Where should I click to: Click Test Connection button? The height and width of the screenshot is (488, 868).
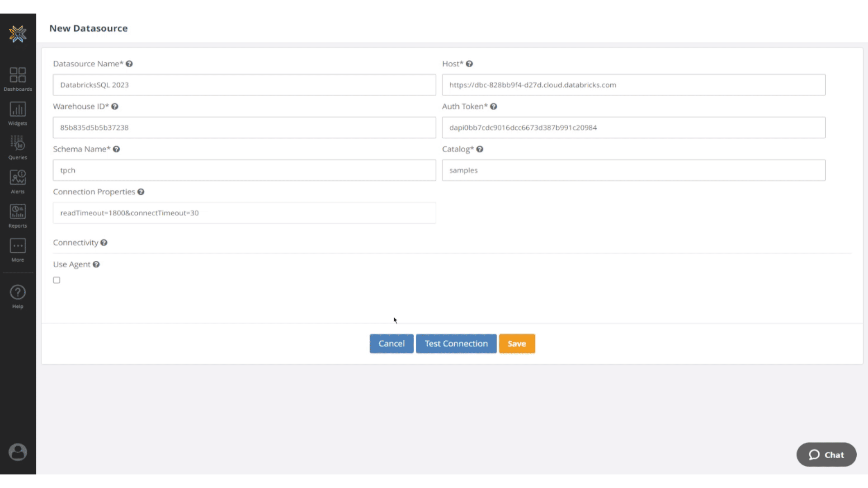[456, 343]
